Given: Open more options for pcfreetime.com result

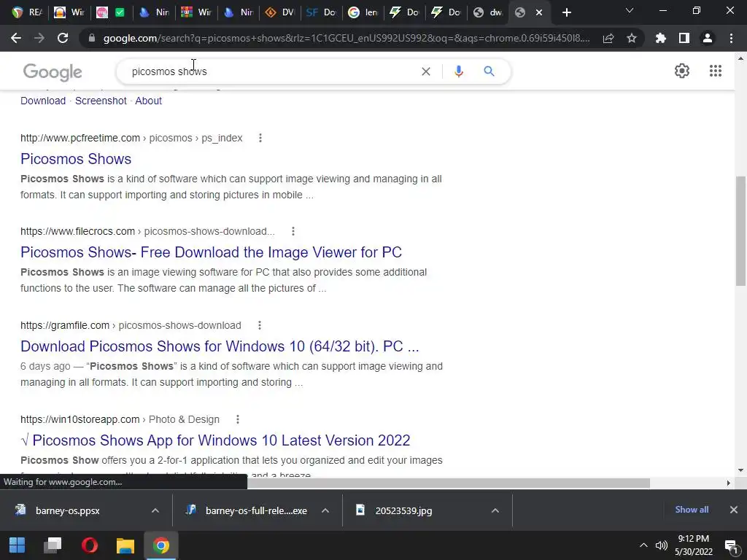Looking at the screenshot, I should 260,138.
